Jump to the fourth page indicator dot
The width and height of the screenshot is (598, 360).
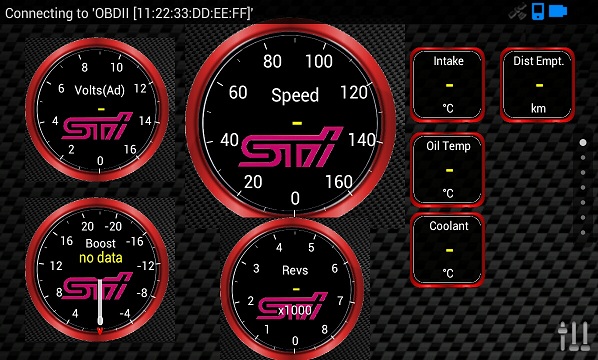click(x=583, y=187)
